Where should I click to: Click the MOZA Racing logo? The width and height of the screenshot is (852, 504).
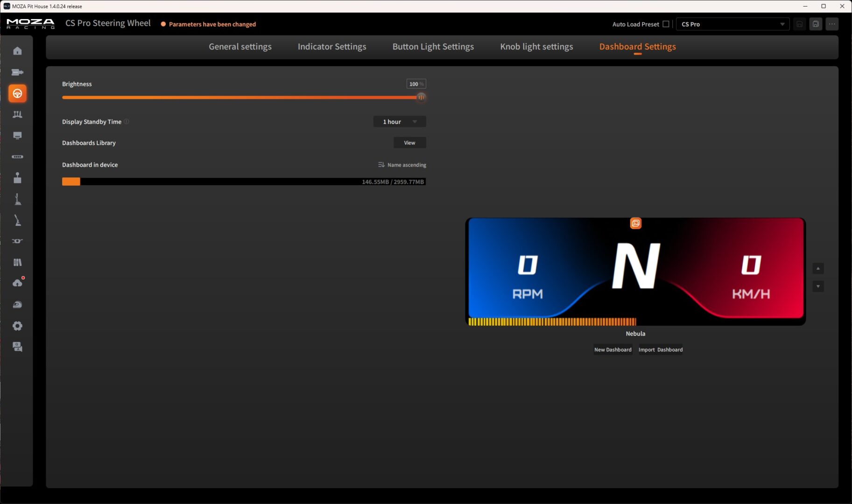click(x=30, y=24)
